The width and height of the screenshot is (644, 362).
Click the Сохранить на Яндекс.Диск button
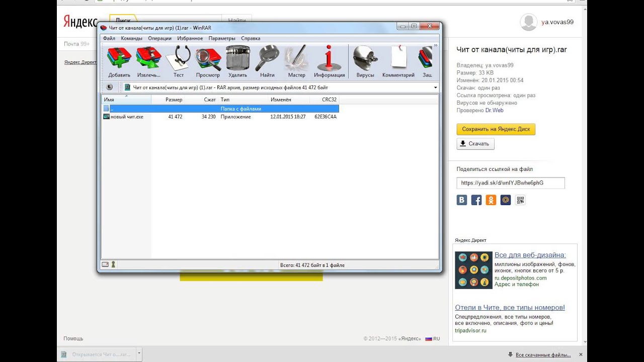pyautogui.click(x=496, y=129)
